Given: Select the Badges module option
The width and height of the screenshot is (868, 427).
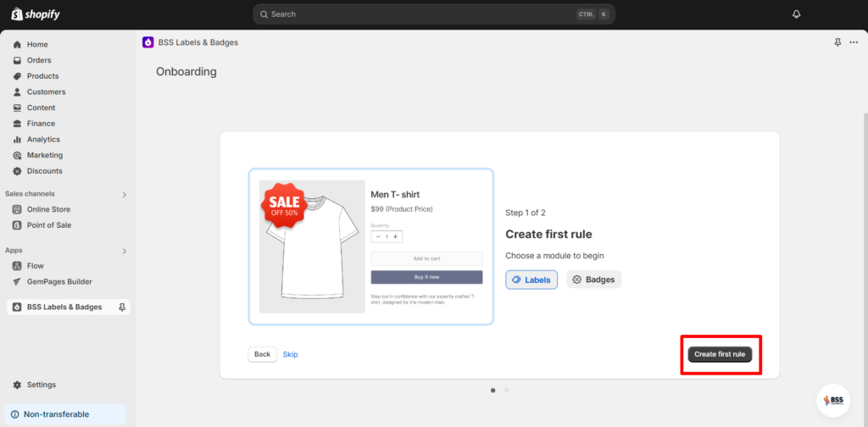Looking at the screenshot, I should [594, 280].
